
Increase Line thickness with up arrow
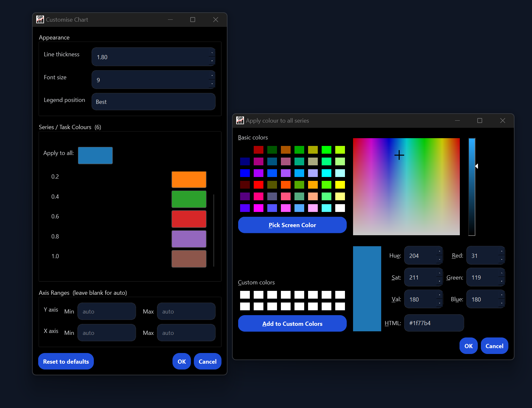pos(212,53)
